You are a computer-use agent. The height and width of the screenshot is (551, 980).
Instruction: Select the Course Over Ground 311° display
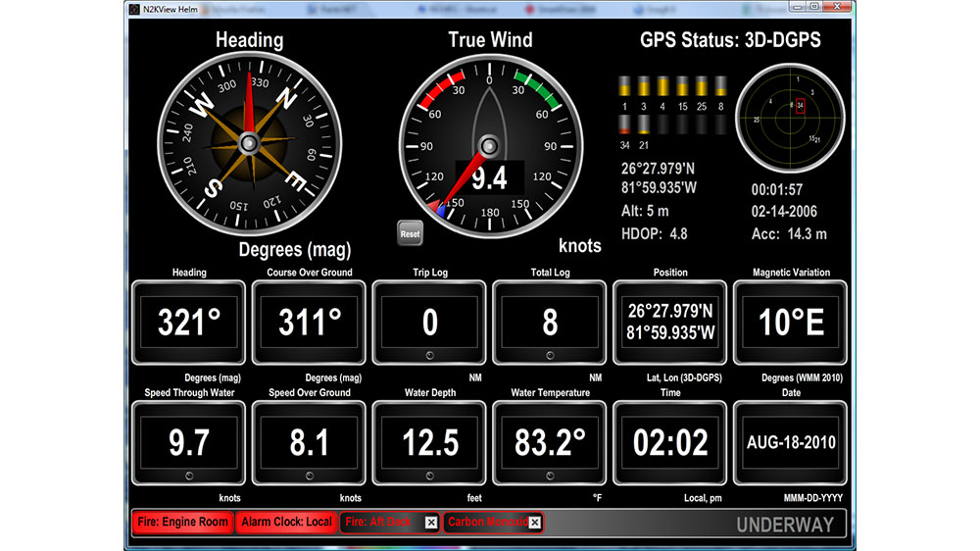point(310,323)
